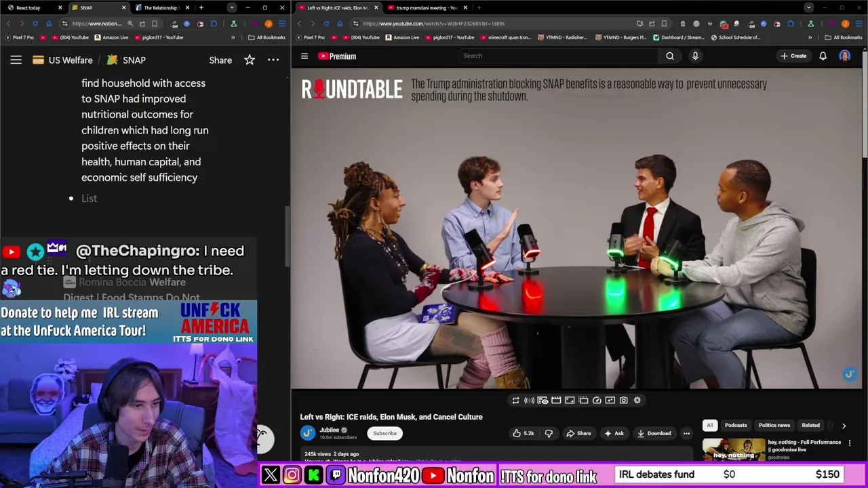This screenshot has width=868, height=488.
Task: Show more filter chips with right arrow
Action: pos(844,426)
